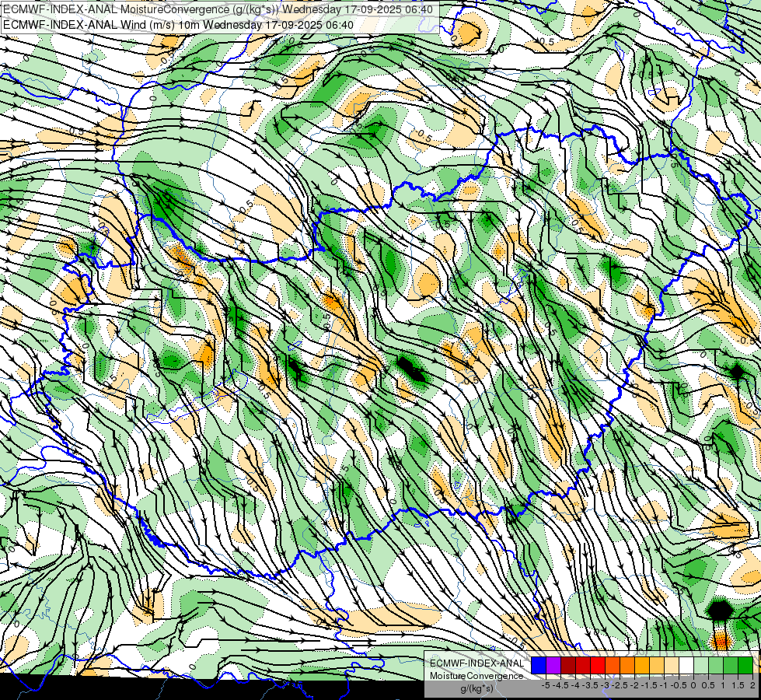The image size is (761, 700).
Task: Select legend swatch between -1.5 and -1
Action: pos(657,666)
